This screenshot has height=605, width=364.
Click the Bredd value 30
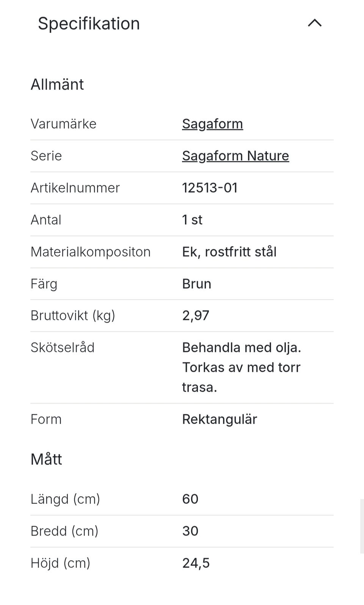click(x=190, y=531)
